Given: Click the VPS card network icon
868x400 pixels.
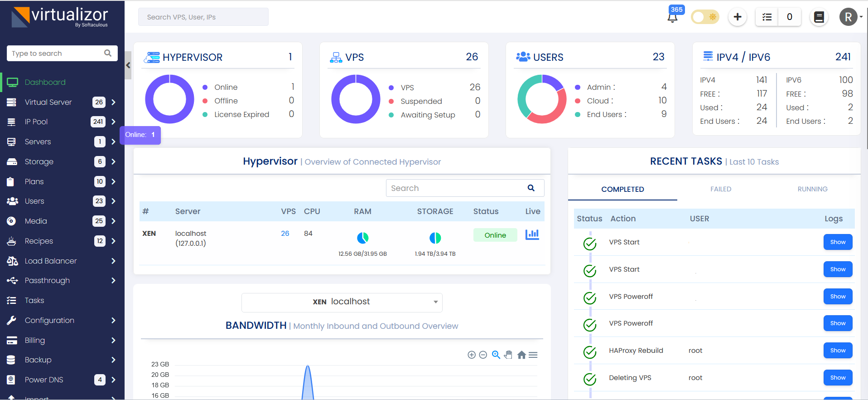Looking at the screenshot, I should coord(336,57).
